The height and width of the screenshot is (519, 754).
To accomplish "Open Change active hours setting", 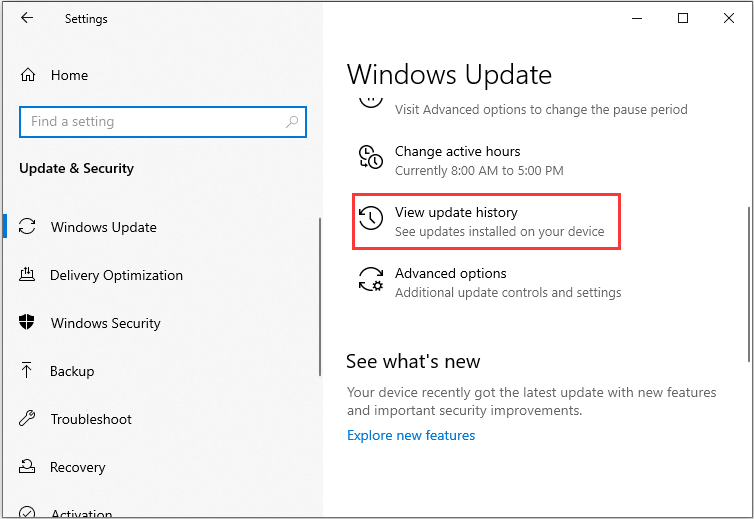I will [x=457, y=152].
